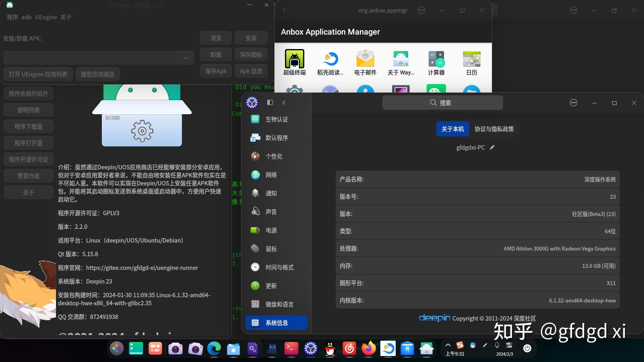
Task: Open the adb menu in UEngine runner
Action: pos(27,17)
